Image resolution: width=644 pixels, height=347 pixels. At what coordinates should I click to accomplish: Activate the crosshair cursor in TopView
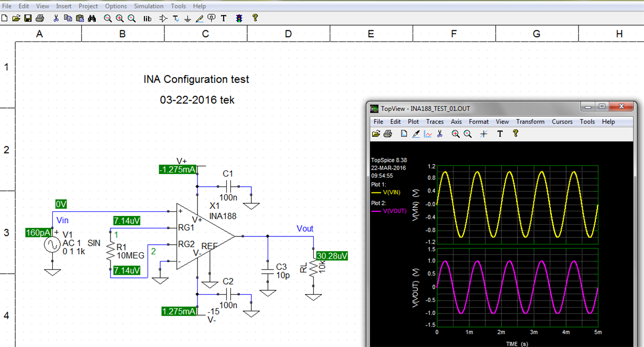pyautogui.click(x=484, y=134)
